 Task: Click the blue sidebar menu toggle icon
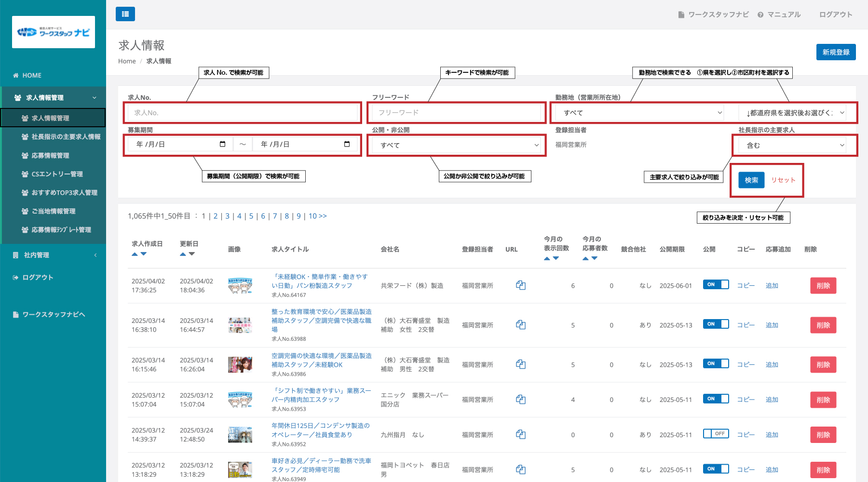point(125,14)
